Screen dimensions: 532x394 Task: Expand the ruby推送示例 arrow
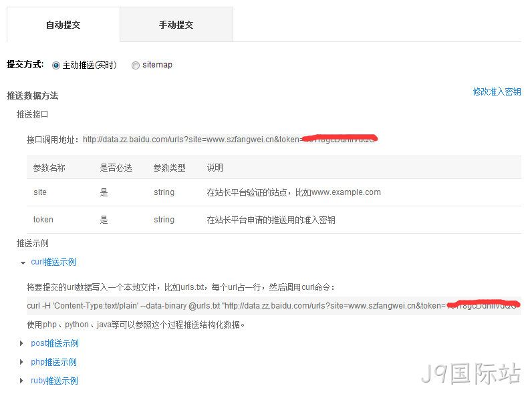[x=21, y=381]
